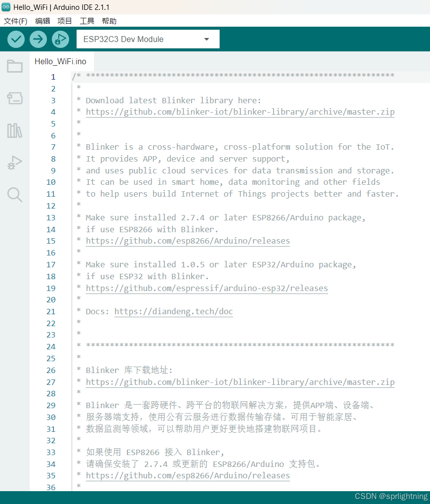This screenshot has height=504, width=430.
Task: Open the Boards Manager sidebar icon
Action: (x=15, y=98)
